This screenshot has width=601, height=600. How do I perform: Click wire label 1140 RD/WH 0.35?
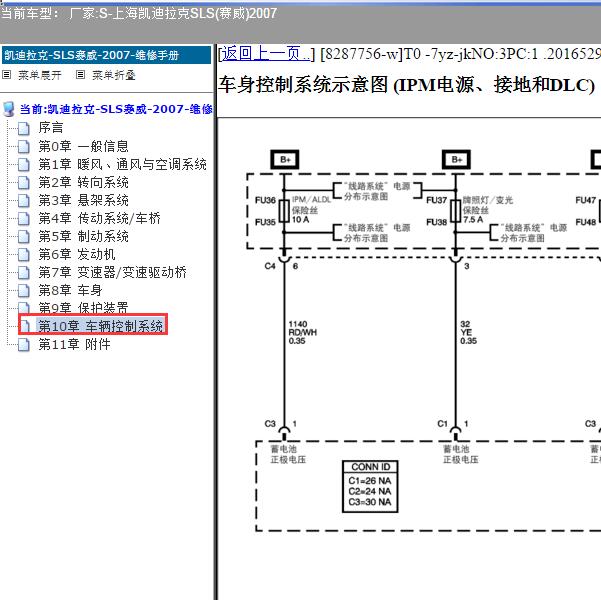tap(302, 332)
